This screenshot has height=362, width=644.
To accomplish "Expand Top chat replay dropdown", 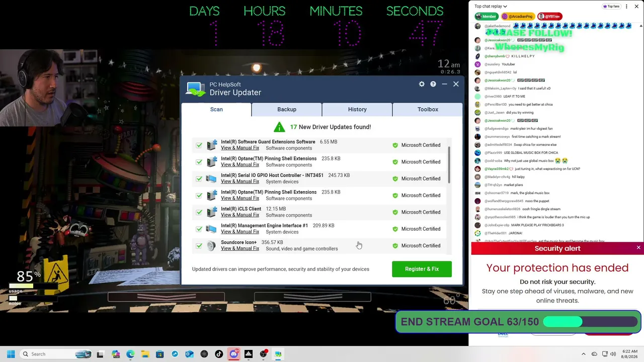I will click(x=491, y=7).
